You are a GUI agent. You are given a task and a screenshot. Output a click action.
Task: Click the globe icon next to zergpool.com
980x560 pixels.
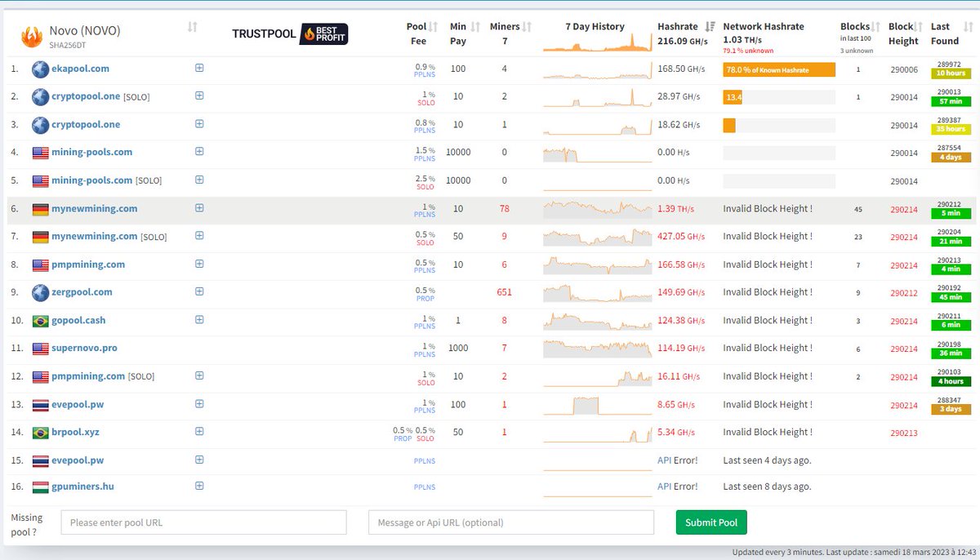40,292
